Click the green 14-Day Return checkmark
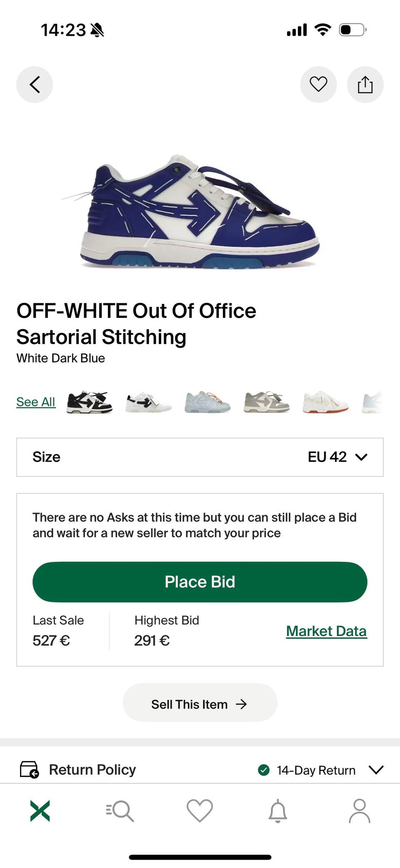This screenshot has height=868, width=400. 264,770
